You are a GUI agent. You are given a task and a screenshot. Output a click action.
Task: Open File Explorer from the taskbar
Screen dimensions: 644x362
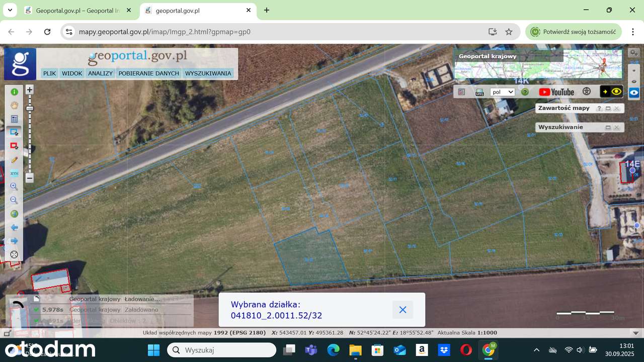click(x=356, y=350)
